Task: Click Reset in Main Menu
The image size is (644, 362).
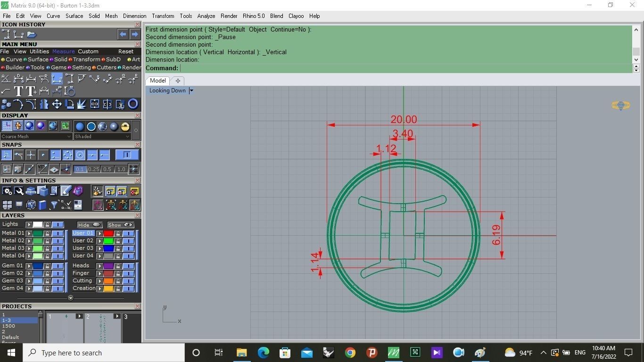Action: pos(126,51)
